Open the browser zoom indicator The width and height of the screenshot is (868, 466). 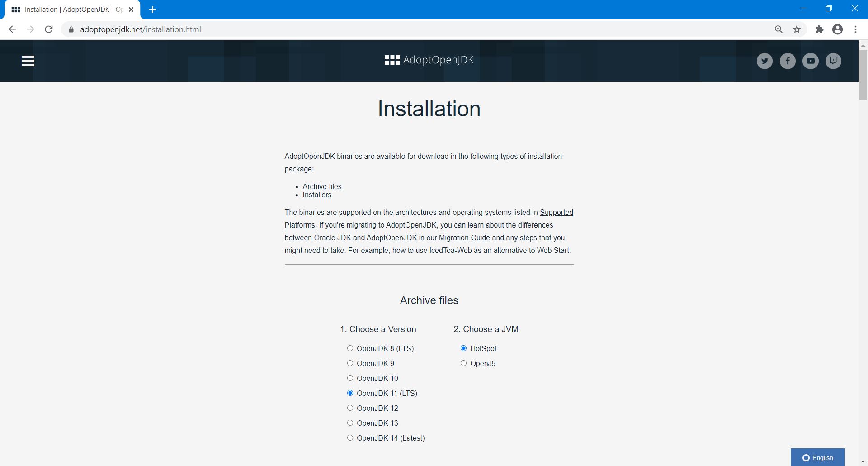click(778, 29)
